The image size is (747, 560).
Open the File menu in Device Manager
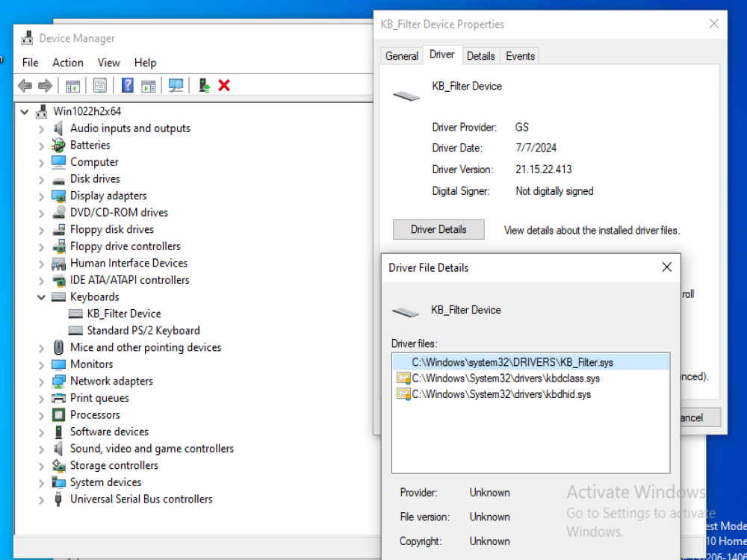click(x=30, y=63)
